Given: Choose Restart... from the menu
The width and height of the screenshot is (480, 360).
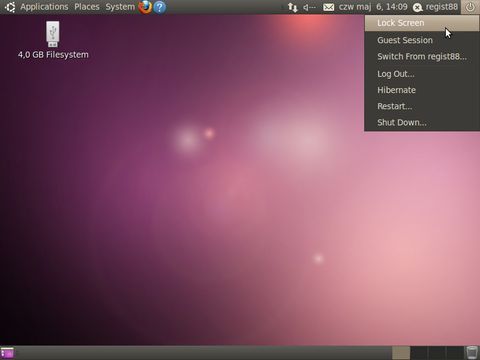Looking at the screenshot, I should click(x=422, y=106).
